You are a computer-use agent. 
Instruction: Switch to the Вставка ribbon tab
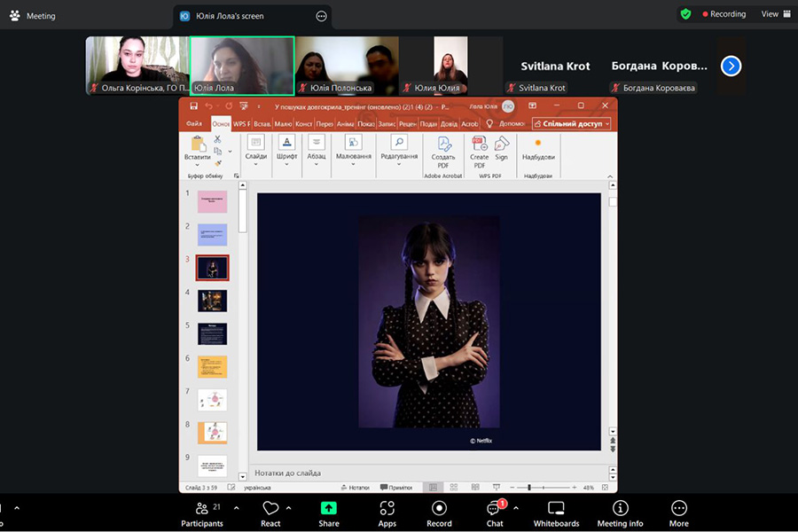(262, 124)
